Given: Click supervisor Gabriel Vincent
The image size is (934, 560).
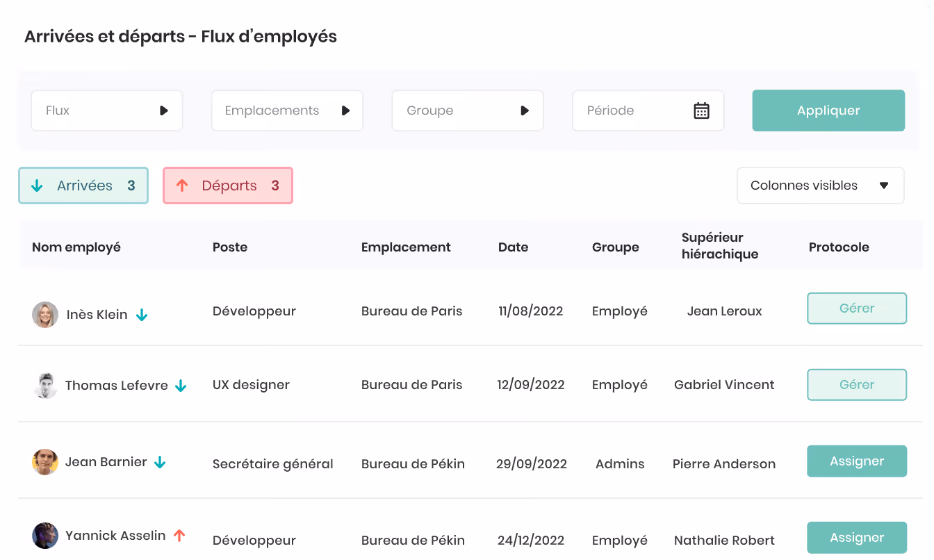Looking at the screenshot, I should pyautogui.click(x=724, y=385).
